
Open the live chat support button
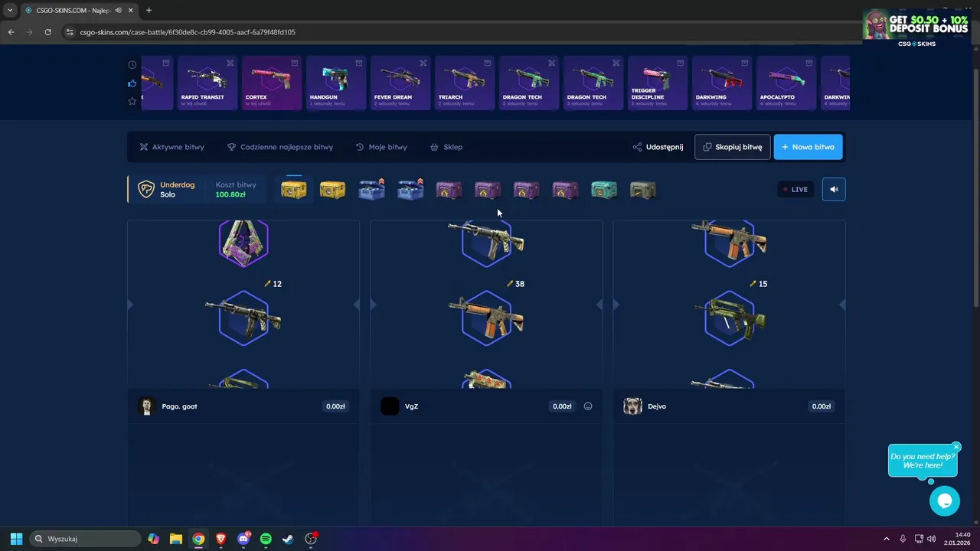point(944,501)
